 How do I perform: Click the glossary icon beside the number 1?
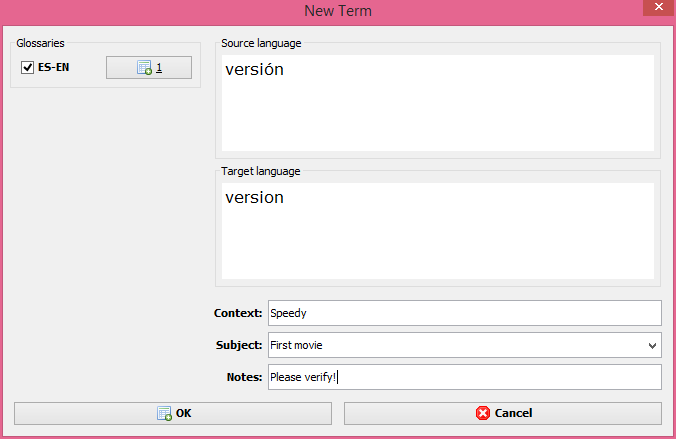(x=144, y=68)
